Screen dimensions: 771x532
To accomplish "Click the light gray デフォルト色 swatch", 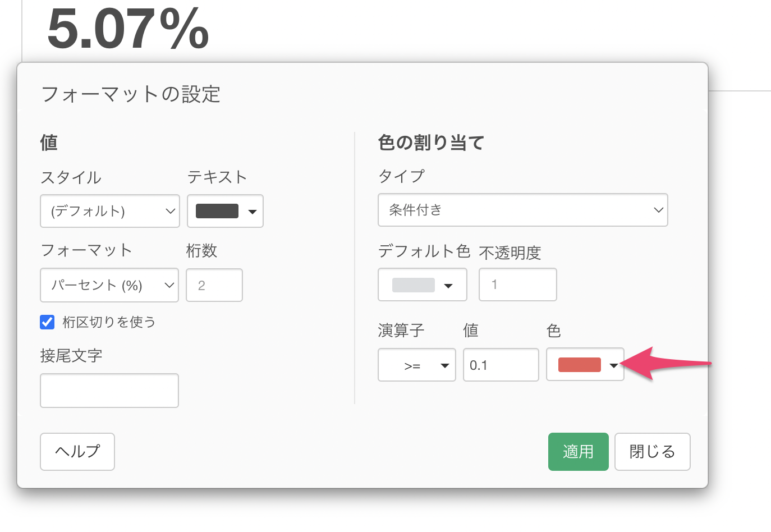I will coord(414,285).
